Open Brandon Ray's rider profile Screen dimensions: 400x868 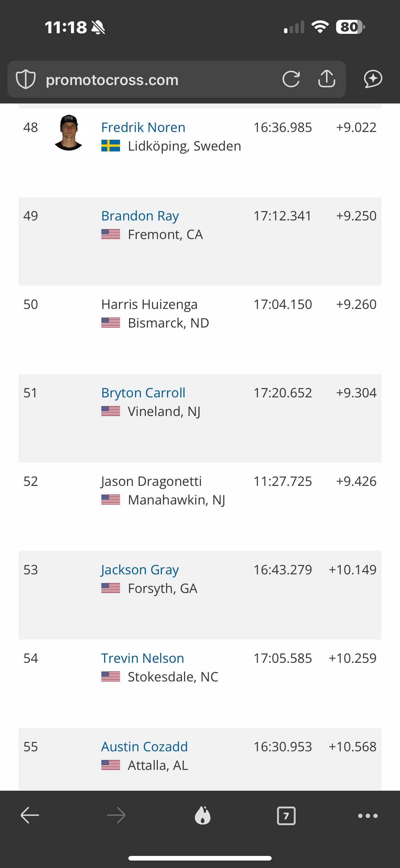(x=140, y=216)
